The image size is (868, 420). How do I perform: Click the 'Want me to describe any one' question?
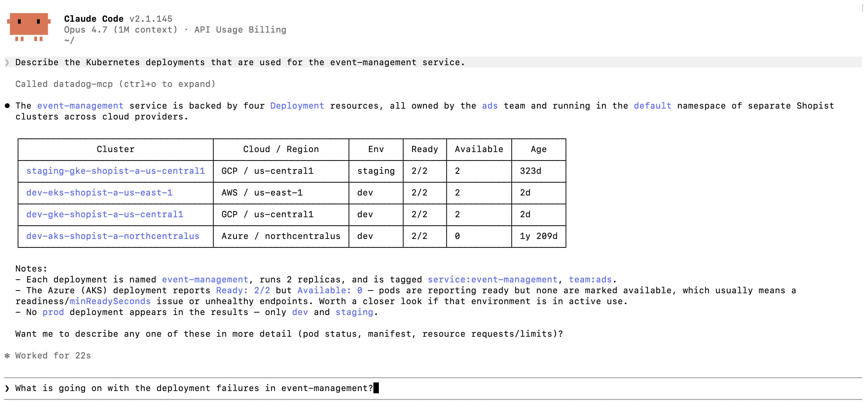click(289, 334)
